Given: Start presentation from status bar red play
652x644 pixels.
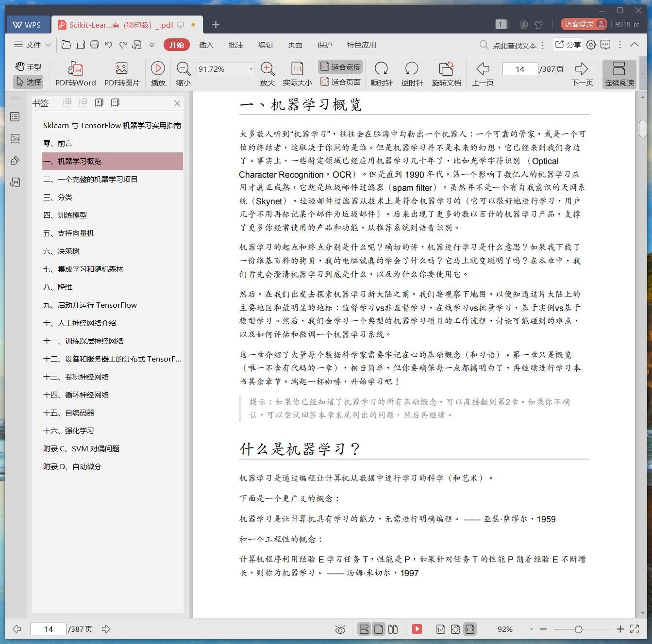Looking at the screenshot, I should click(x=417, y=629).
